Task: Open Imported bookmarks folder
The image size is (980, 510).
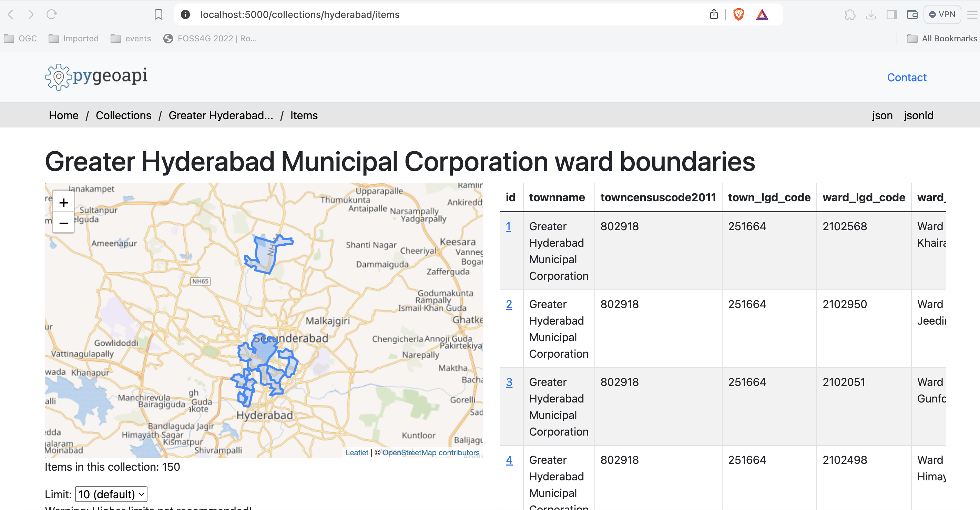Action: click(73, 38)
